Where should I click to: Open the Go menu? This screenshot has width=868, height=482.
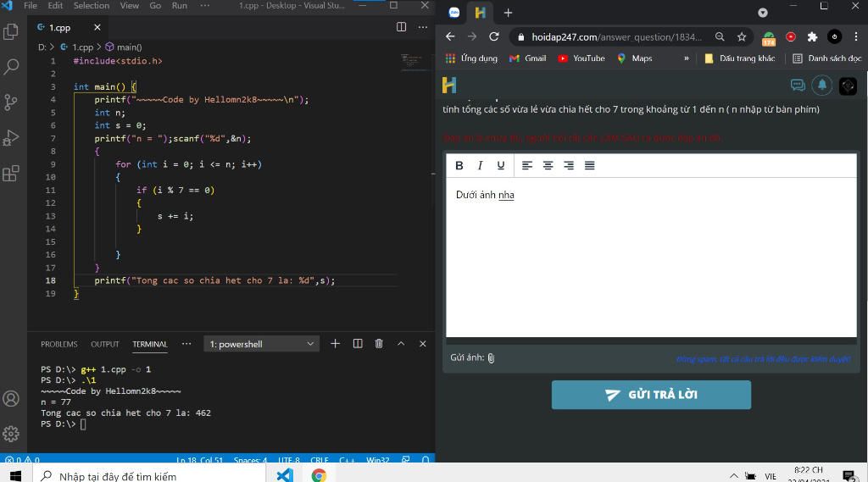coord(155,6)
